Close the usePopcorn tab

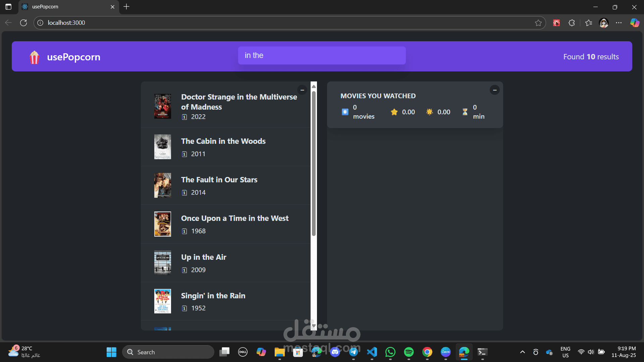pyautogui.click(x=112, y=7)
